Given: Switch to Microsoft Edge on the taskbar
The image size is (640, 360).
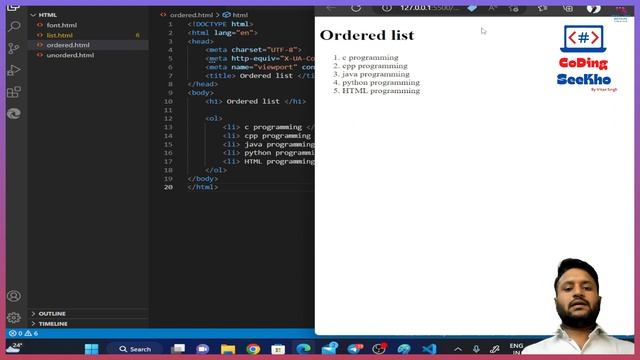Looking at the screenshot, I should click(x=303, y=349).
